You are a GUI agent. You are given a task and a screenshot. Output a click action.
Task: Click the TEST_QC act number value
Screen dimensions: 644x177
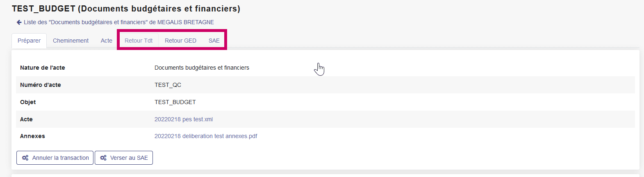point(168,85)
